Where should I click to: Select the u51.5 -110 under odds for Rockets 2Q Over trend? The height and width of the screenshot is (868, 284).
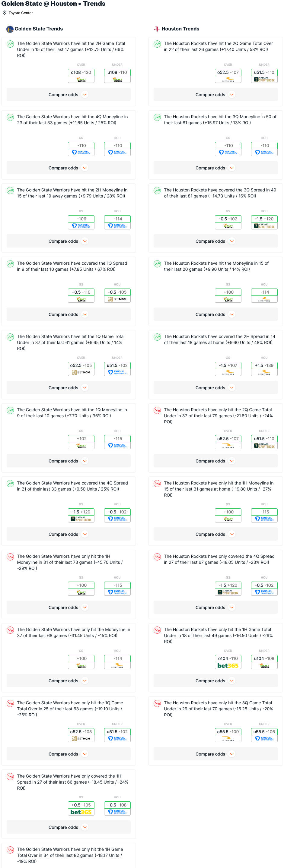point(264,72)
